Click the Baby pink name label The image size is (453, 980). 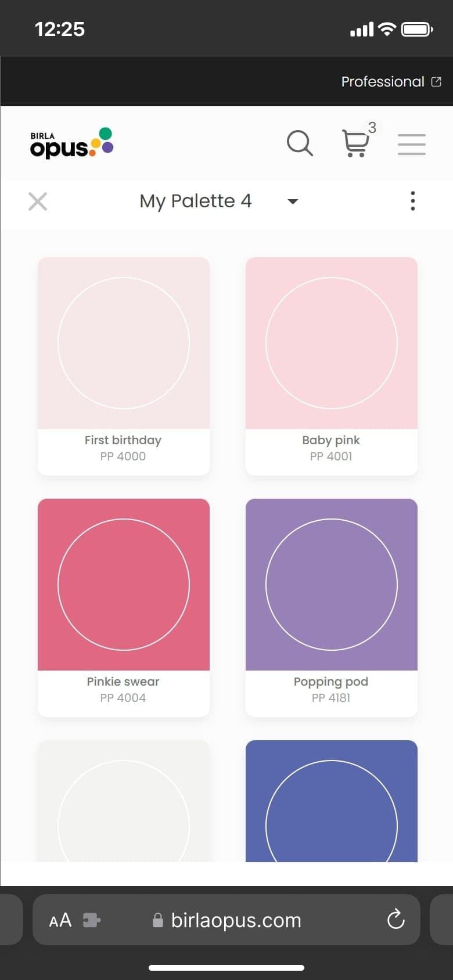[x=331, y=440]
